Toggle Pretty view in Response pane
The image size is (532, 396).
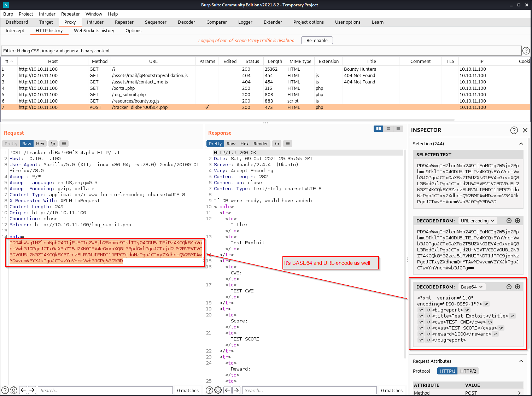click(x=215, y=144)
